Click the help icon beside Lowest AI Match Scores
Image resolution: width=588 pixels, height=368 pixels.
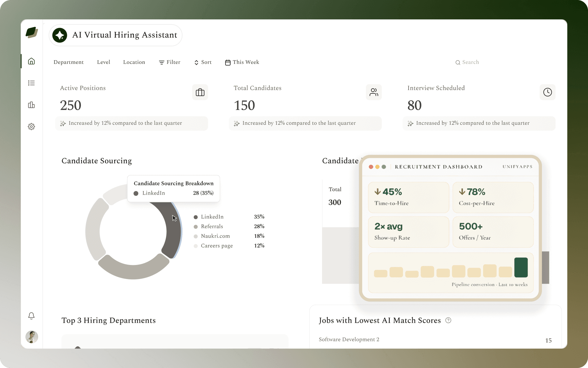pyautogui.click(x=448, y=320)
